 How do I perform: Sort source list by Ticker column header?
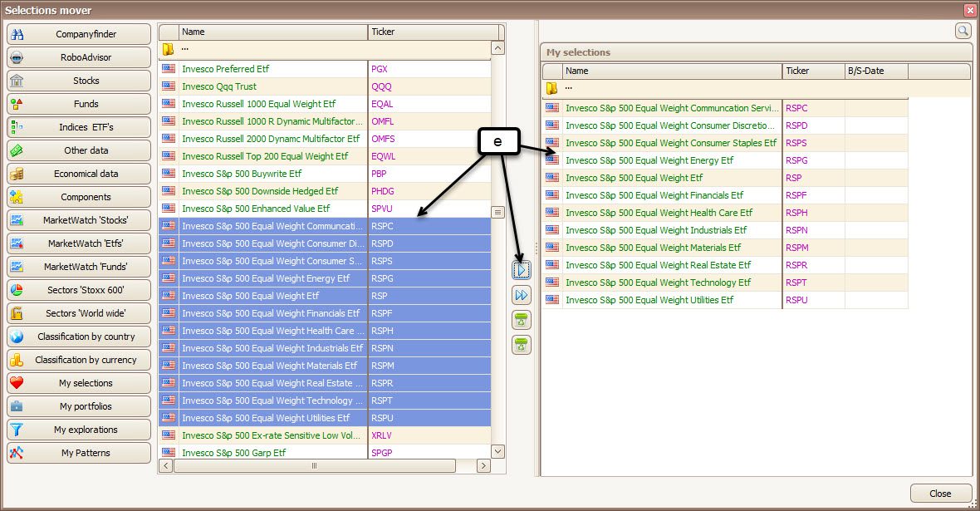coord(432,32)
